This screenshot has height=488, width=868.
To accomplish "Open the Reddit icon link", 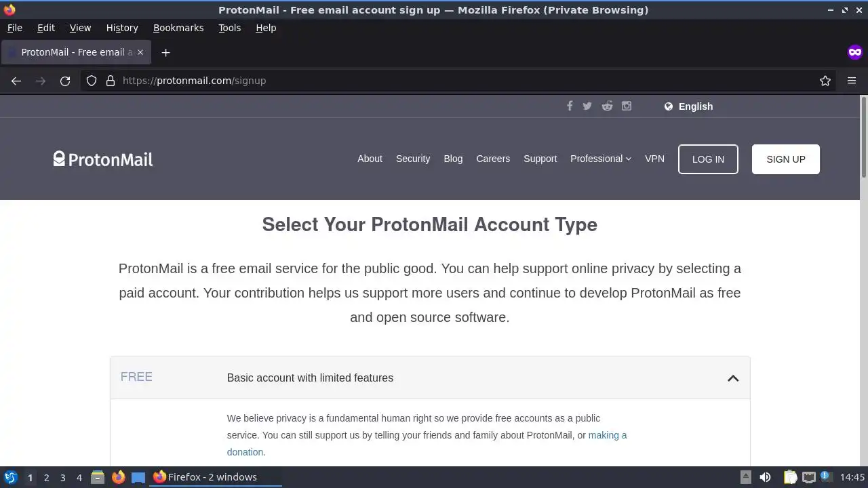I will click(x=607, y=106).
